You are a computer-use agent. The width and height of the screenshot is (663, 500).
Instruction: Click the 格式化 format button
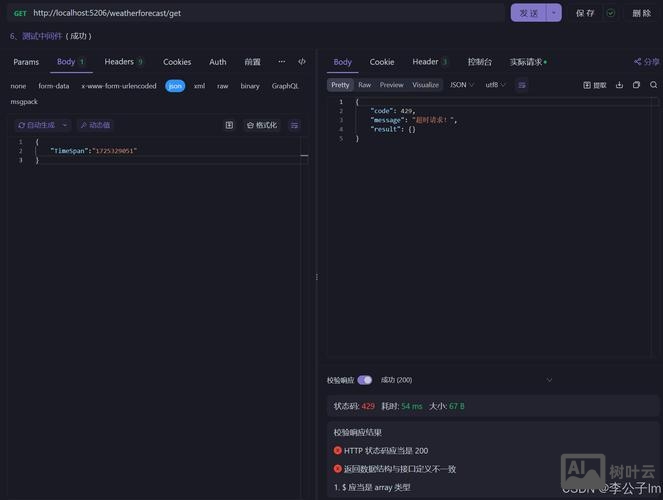pyautogui.click(x=261, y=125)
